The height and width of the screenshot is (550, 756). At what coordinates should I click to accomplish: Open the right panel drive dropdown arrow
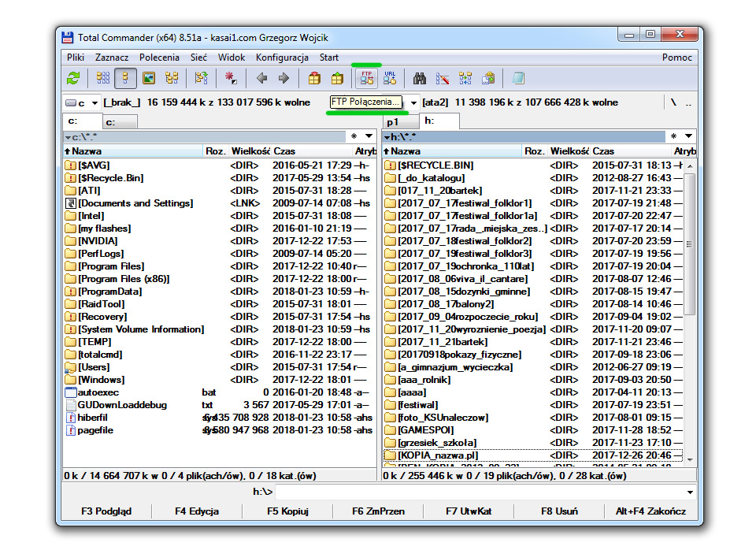point(413,102)
